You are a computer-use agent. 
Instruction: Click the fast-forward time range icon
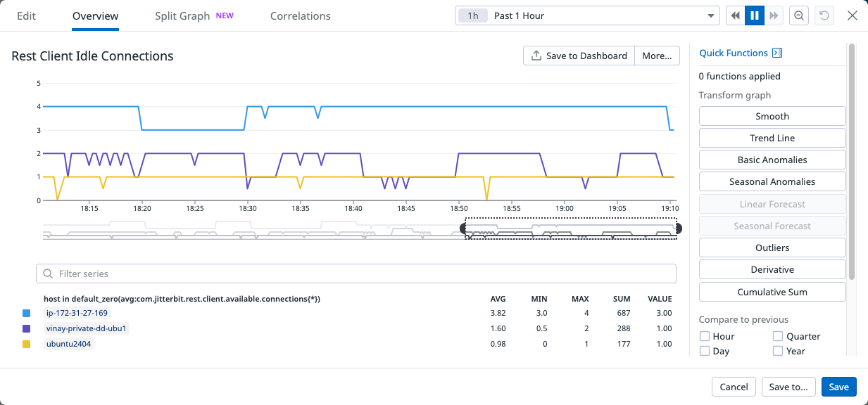[x=774, y=15]
